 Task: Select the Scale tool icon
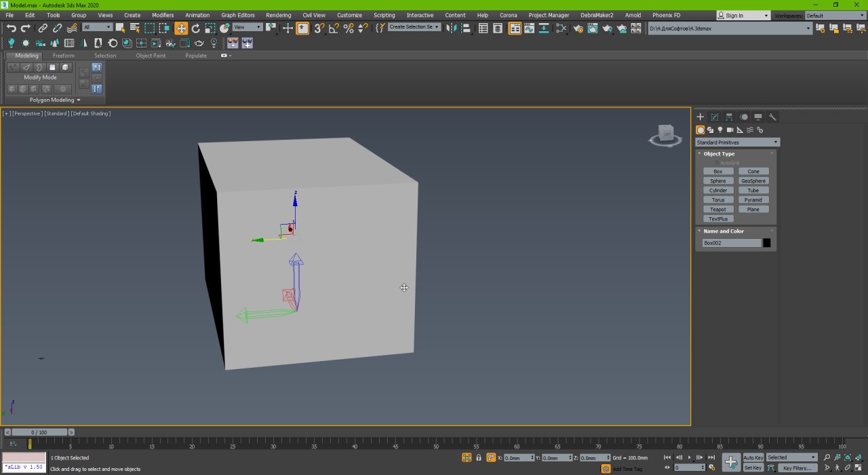click(210, 28)
